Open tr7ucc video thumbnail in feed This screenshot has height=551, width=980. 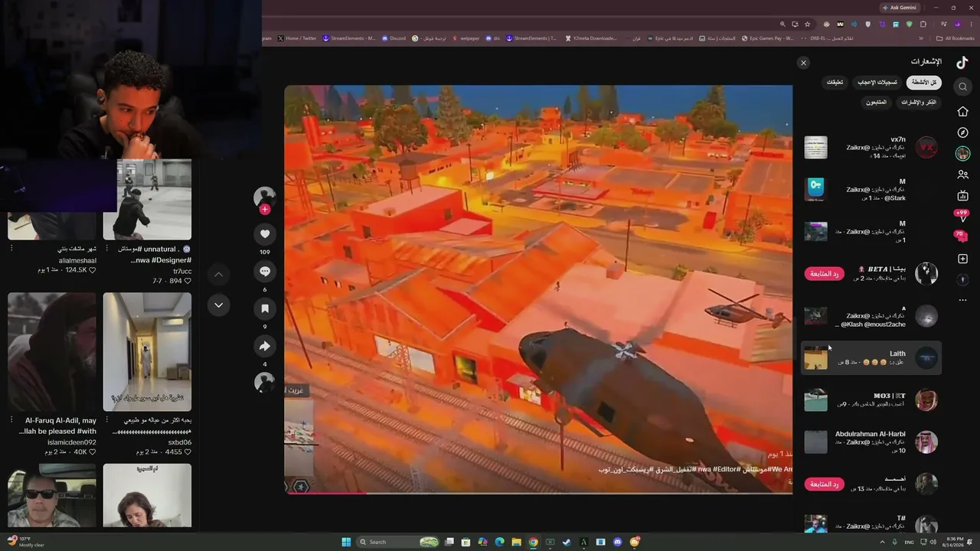pyautogui.click(x=147, y=200)
